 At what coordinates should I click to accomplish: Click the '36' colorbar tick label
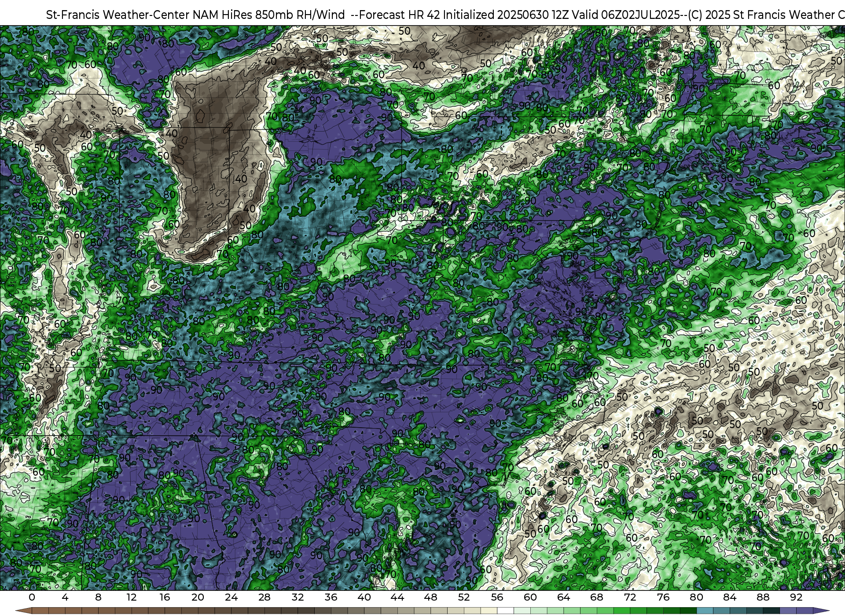pos(331,597)
